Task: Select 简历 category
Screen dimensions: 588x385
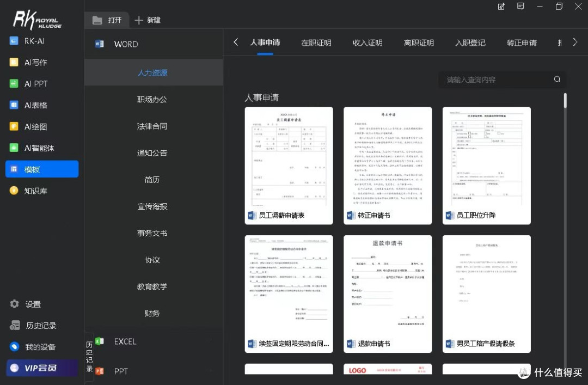Action: (152, 180)
